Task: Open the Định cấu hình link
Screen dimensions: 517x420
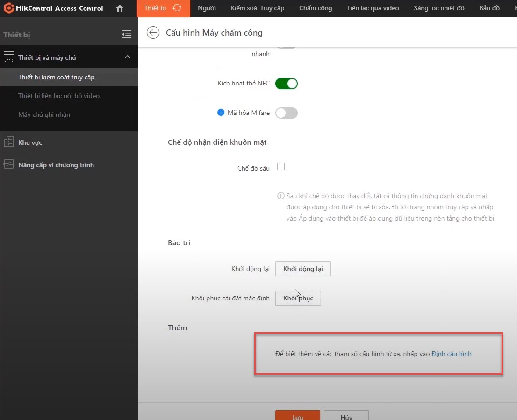Action: click(x=451, y=354)
